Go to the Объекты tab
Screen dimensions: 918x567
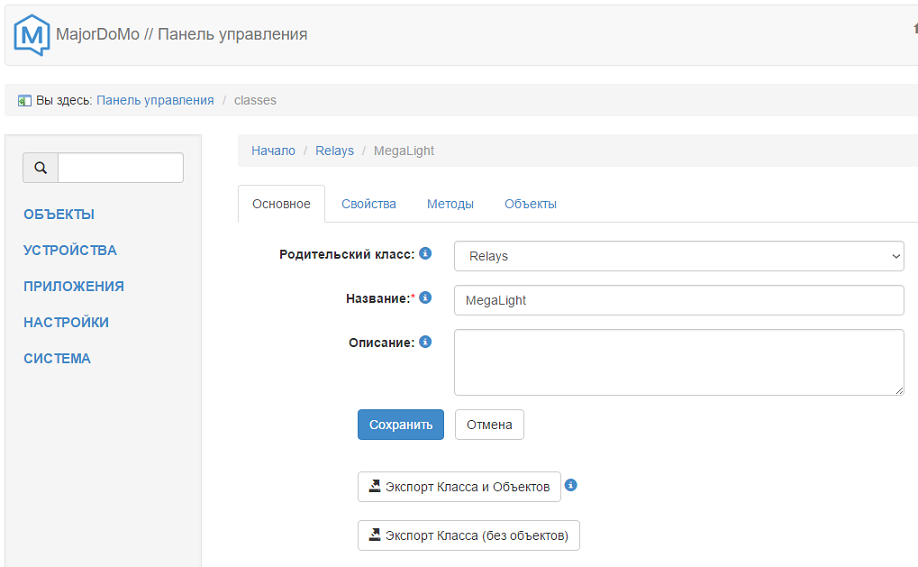click(530, 204)
